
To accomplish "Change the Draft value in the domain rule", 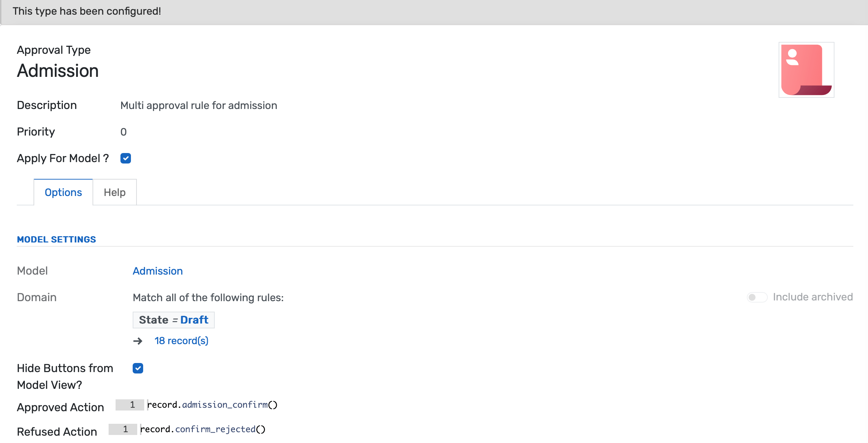I will pos(194,320).
